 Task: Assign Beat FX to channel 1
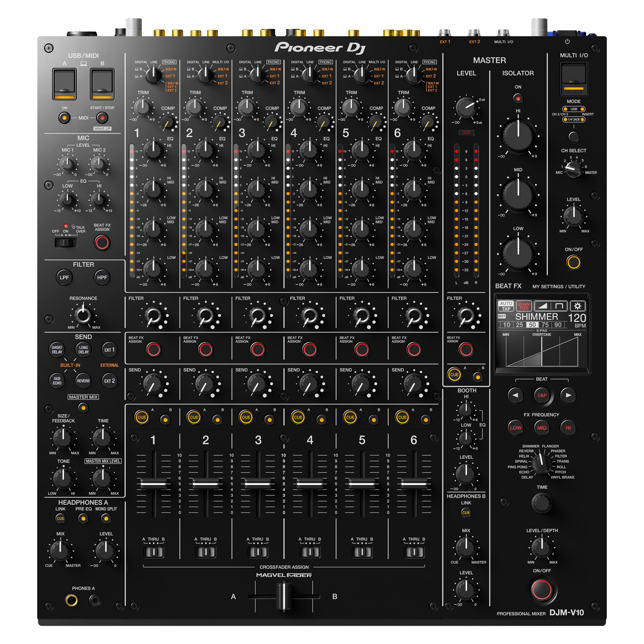(x=154, y=350)
